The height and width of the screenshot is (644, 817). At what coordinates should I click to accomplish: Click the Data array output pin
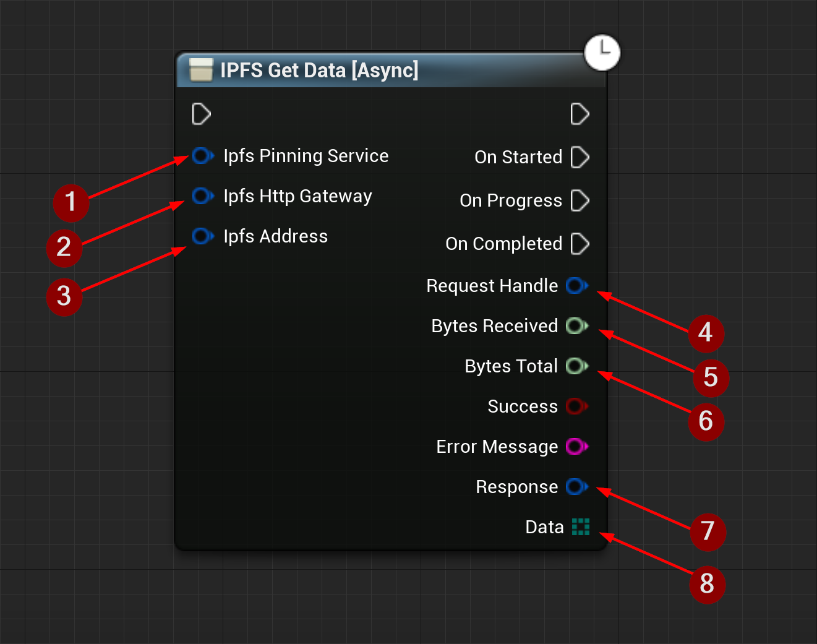coord(581,527)
